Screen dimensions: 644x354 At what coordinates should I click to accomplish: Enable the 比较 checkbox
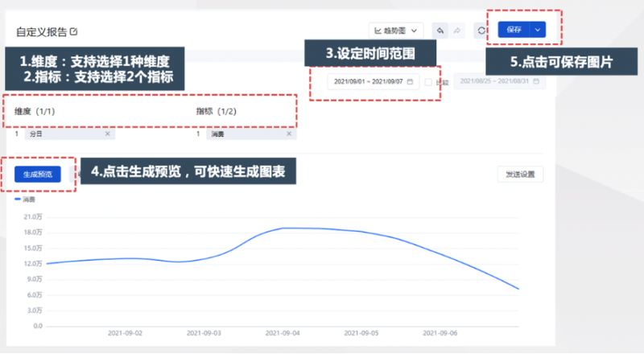pos(428,82)
